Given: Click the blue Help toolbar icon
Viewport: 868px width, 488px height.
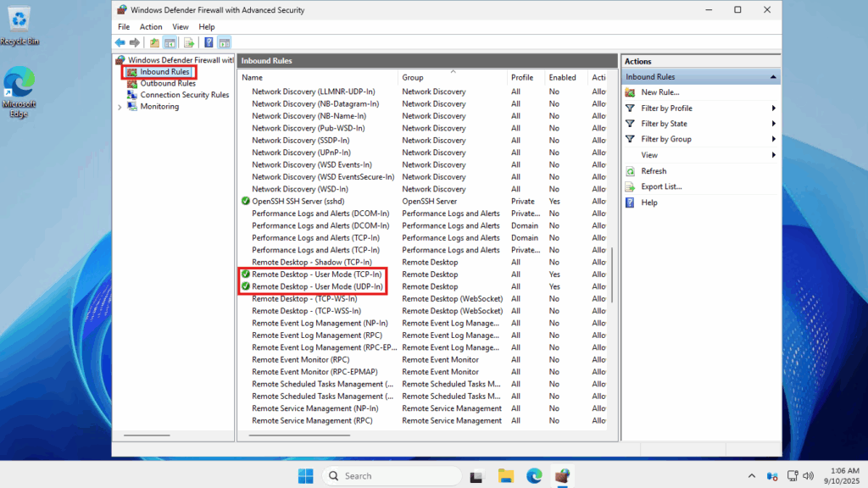Looking at the screenshot, I should point(209,42).
